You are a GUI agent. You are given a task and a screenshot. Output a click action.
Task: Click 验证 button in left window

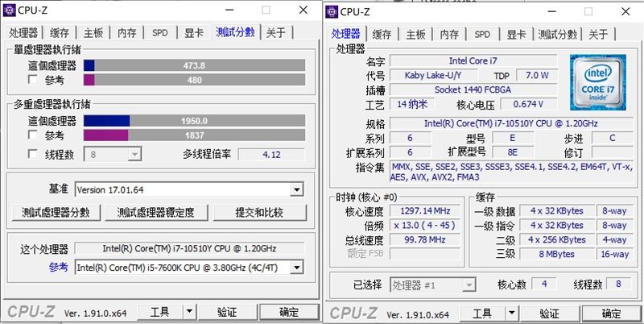click(x=227, y=312)
